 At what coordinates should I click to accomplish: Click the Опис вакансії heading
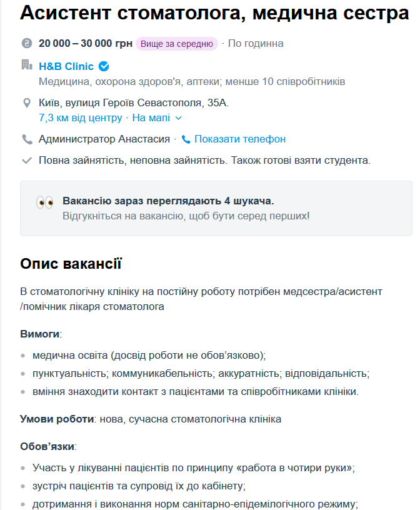tap(71, 264)
